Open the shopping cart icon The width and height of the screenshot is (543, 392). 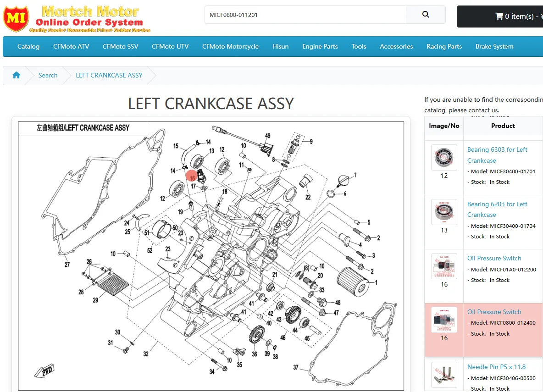[499, 16]
